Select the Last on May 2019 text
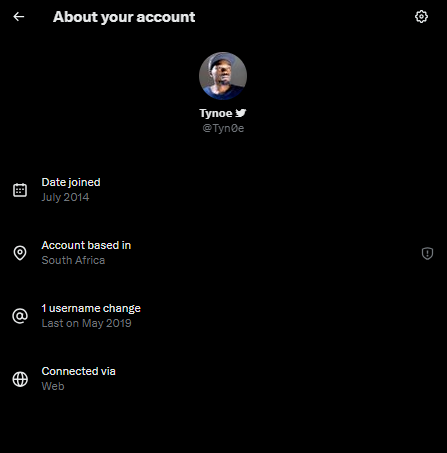The height and width of the screenshot is (453, 447). point(86,323)
